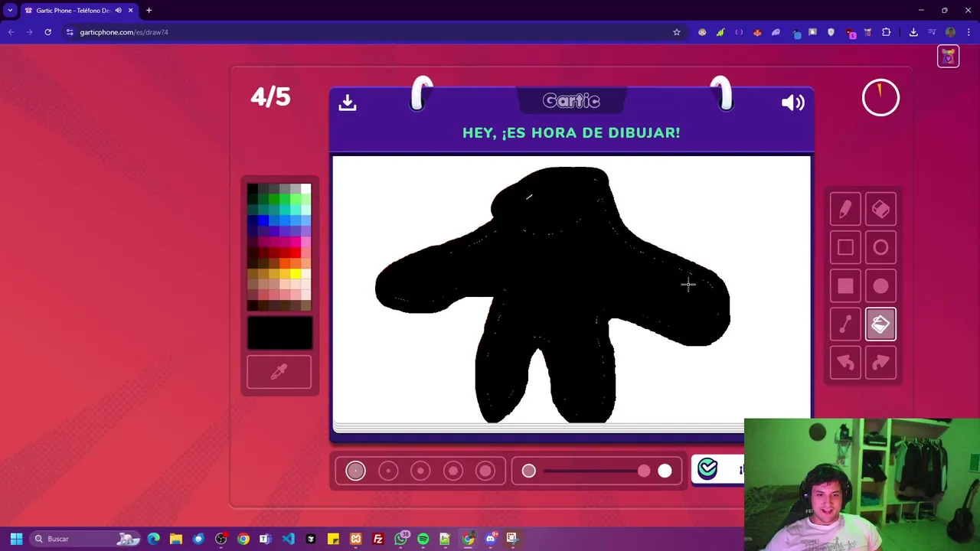The height and width of the screenshot is (551, 980).
Task: Open the eyedropper color picker
Action: 279,372
